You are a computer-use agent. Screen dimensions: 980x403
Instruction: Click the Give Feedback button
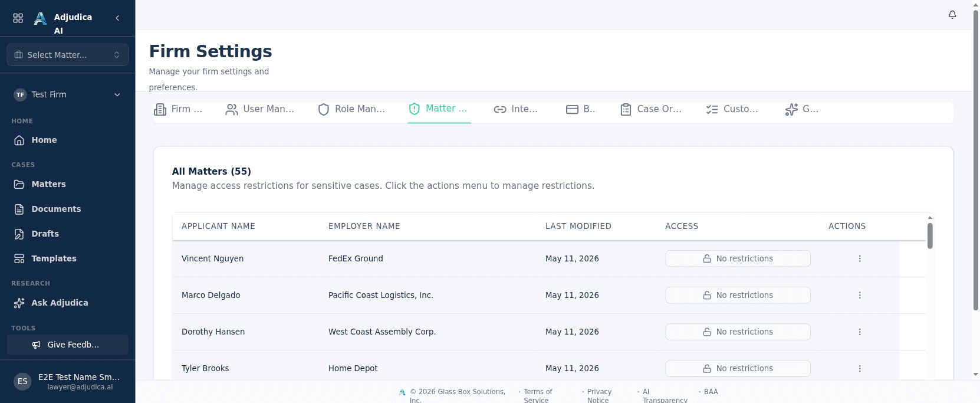[x=68, y=345]
